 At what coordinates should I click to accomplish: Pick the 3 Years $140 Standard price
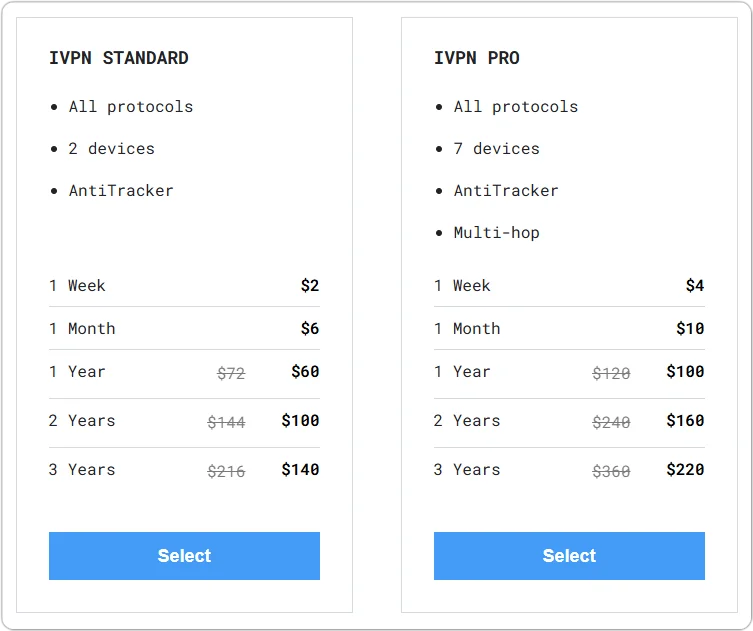click(x=300, y=470)
